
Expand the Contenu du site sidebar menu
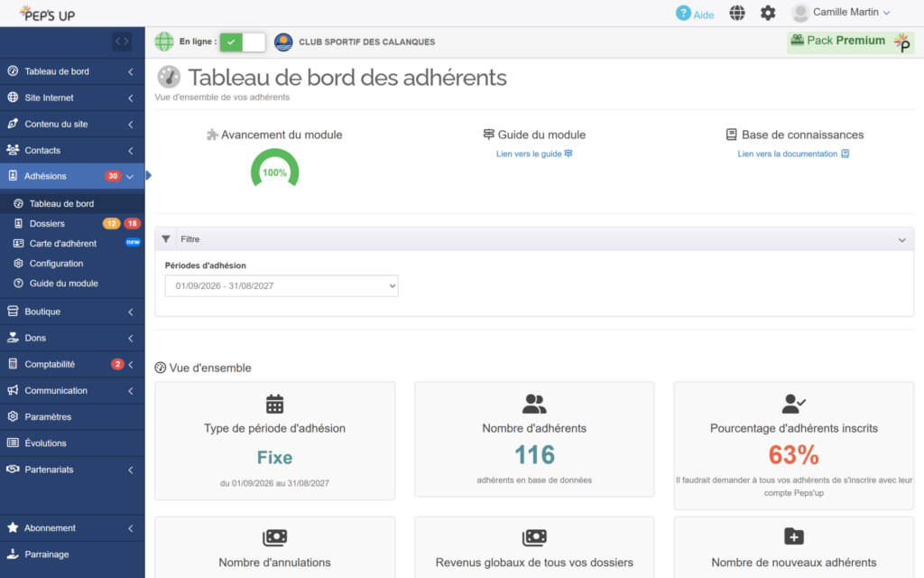(72, 124)
